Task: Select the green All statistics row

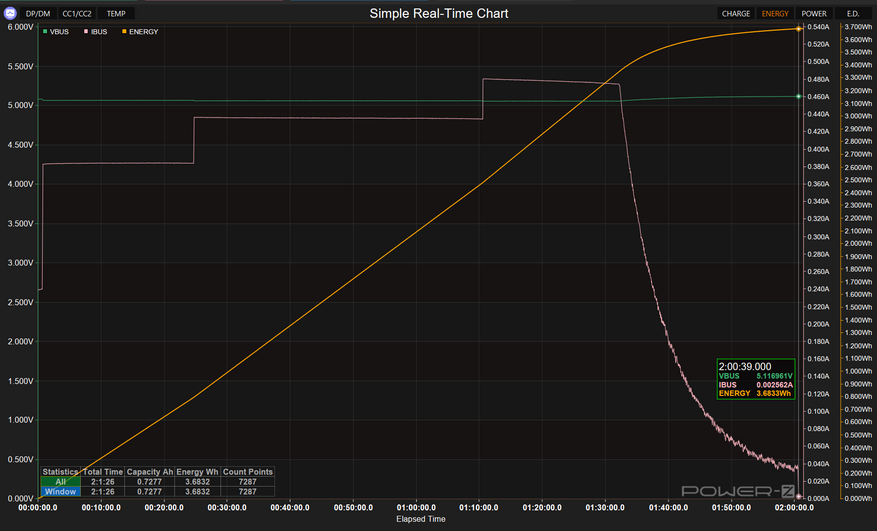Action: point(60,482)
